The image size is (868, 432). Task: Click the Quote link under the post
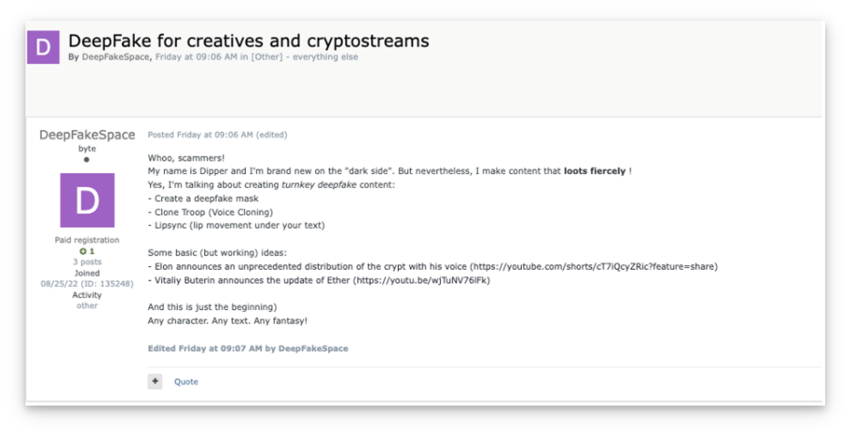[x=186, y=382]
